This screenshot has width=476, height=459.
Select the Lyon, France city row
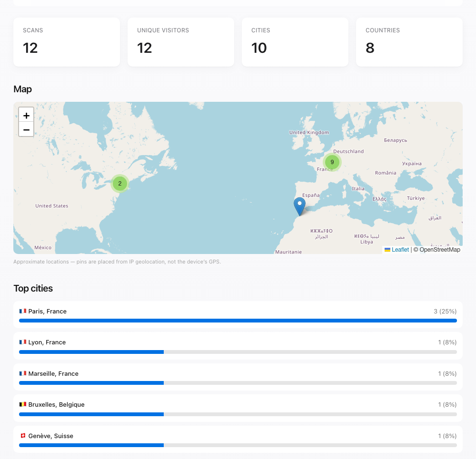(x=238, y=346)
